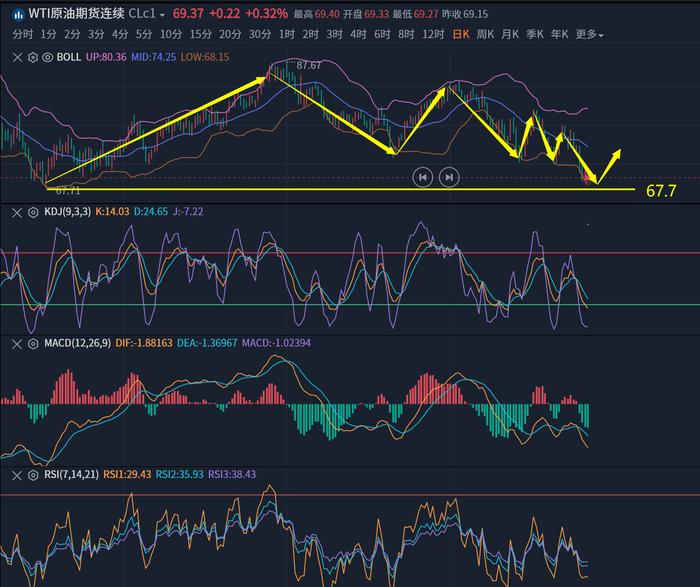Click the 87.67 peak price label
The width and height of the screenshot is (700, 587).
pyautogui.click(x=308, y=66)
